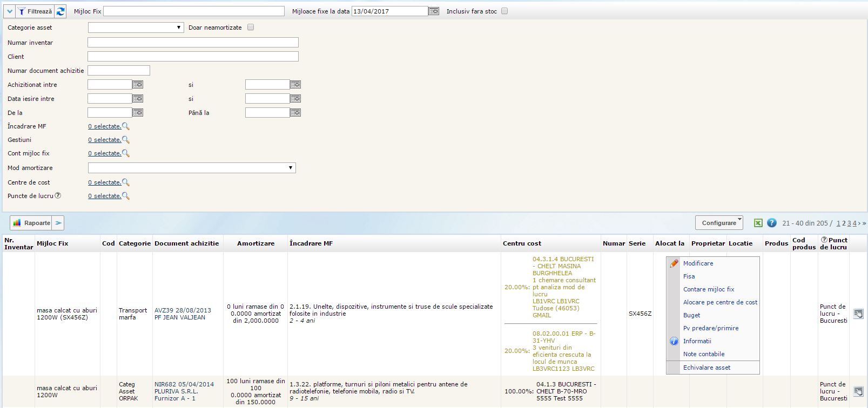Click the Rapoarte button
Image resolution: width=868 pixels, height=408 pixels.
[32, 223]
